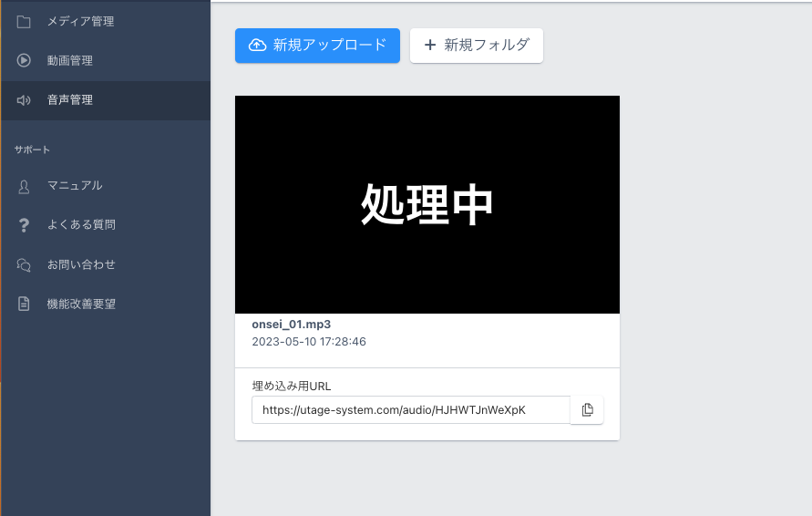Open the お問い合わせ support link
812x516 pixels.
(81, 265)
